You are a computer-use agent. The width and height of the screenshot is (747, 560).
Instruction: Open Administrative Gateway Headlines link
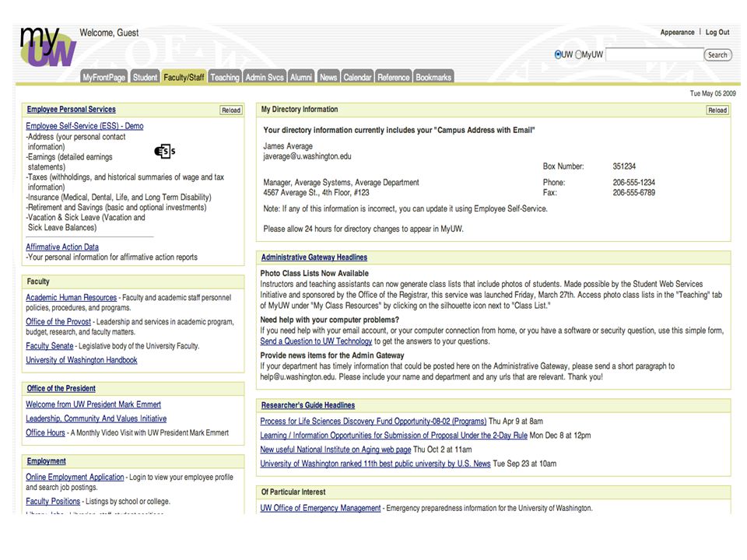tap(314, 257)
